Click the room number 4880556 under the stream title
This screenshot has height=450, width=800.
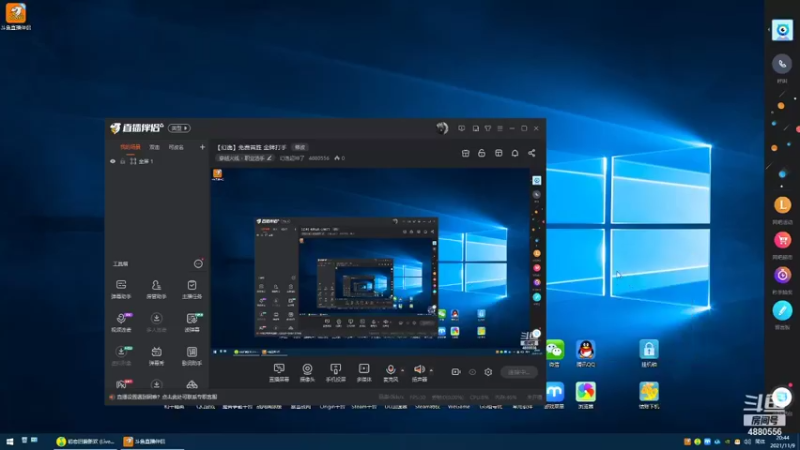[319, 158]
